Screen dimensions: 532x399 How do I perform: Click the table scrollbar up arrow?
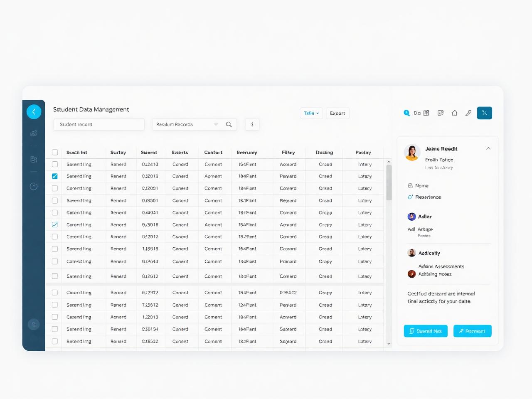click(x=389, y=162)
